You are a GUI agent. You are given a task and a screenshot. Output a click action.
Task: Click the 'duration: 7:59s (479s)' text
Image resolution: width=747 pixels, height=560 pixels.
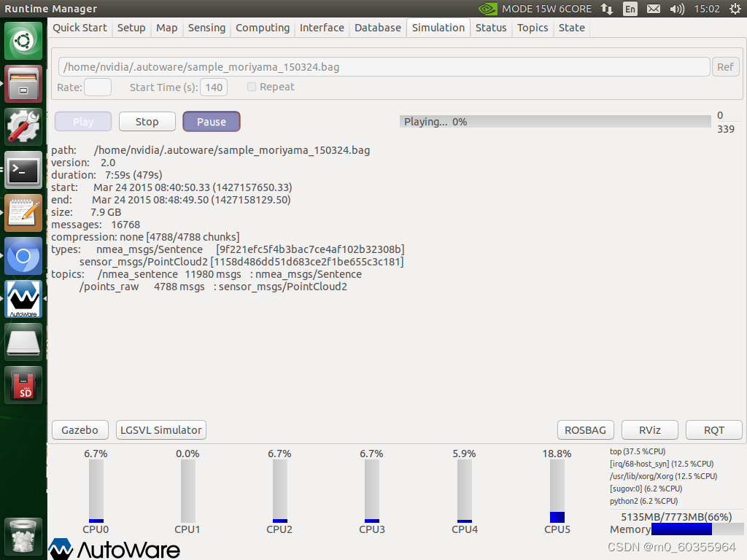[x=107, y=175]
